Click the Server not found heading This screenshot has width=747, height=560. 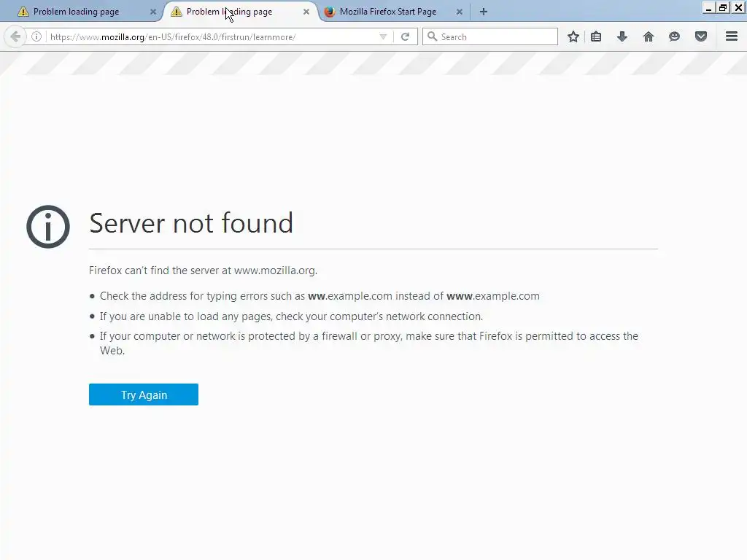(x=191, y=223)
